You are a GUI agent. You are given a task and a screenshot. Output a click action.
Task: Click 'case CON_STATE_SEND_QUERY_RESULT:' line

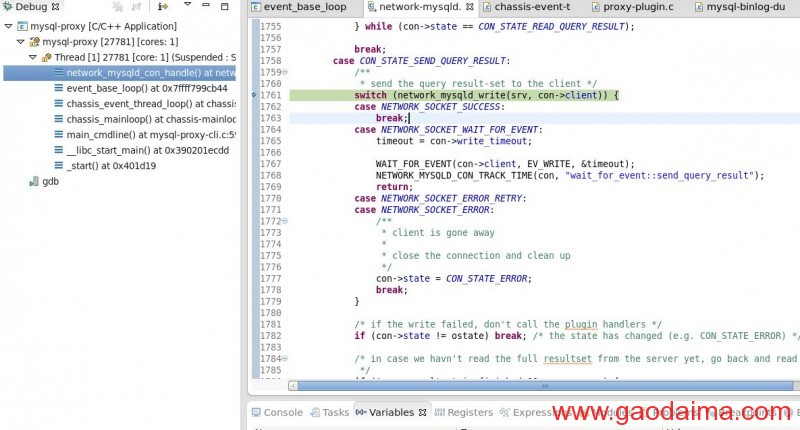(421, 61)
